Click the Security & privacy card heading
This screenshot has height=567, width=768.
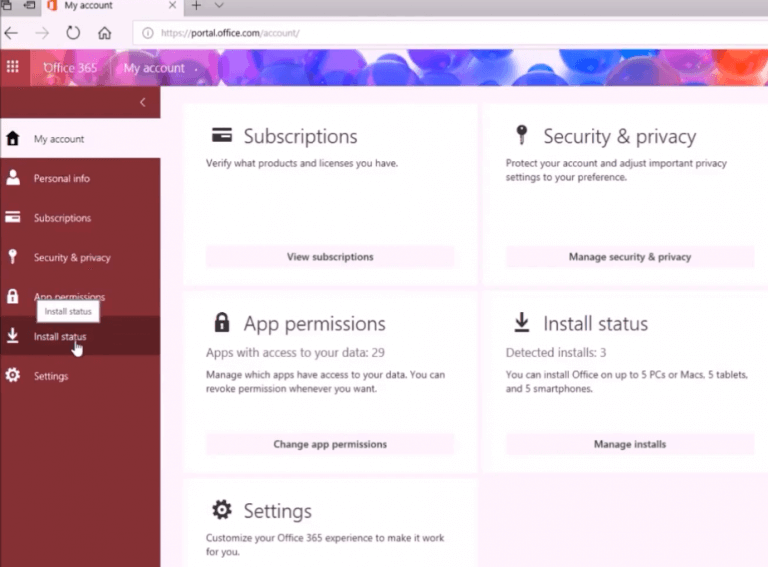pos(620,137)
